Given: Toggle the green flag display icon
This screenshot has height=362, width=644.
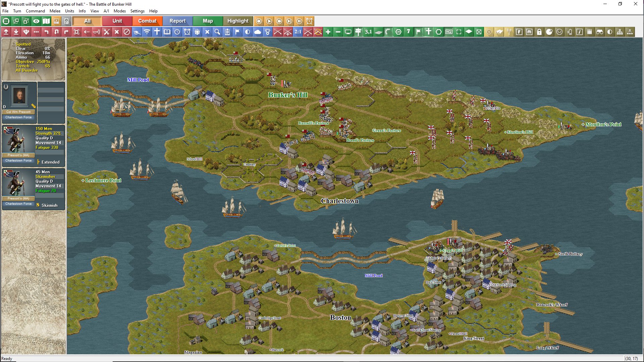Looking at the screenshot, I should 419,32.
